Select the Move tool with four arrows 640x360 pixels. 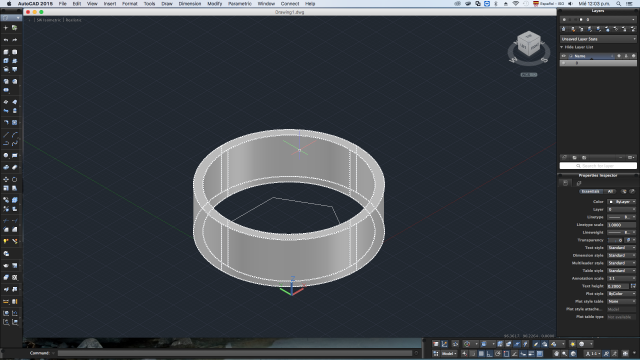[6, 179]
